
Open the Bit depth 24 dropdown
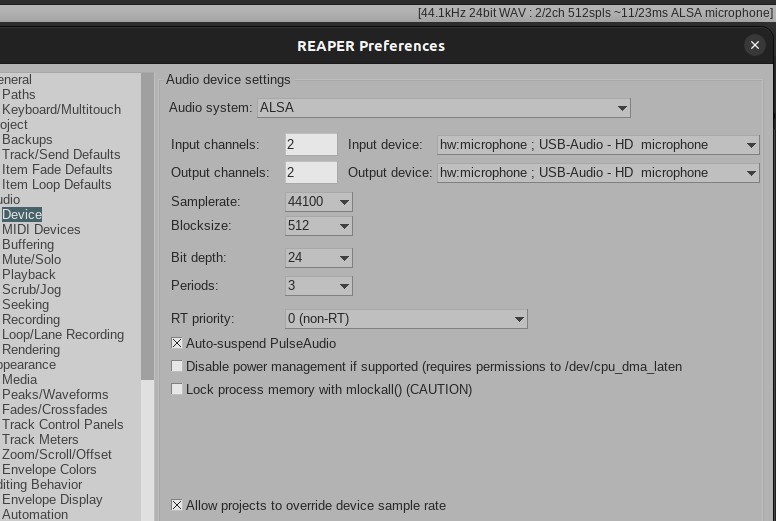319,258
